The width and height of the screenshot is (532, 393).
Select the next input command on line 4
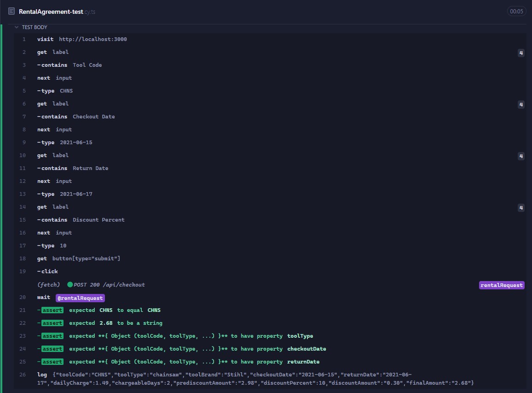(270, 78)
